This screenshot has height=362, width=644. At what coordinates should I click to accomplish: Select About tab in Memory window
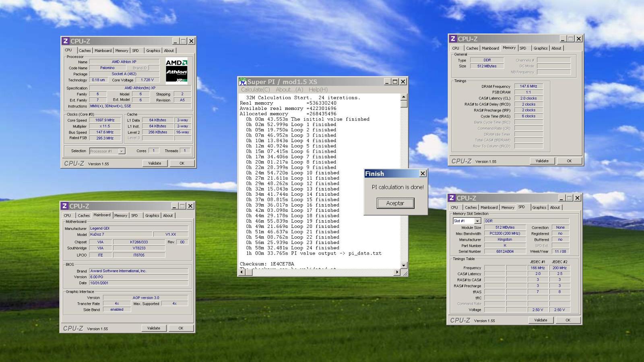click(x=556, y=48)
